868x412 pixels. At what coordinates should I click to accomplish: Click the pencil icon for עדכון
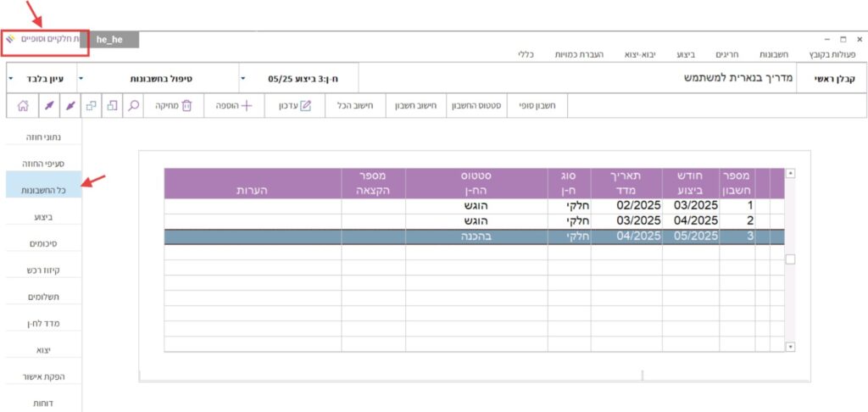[307, 106]
